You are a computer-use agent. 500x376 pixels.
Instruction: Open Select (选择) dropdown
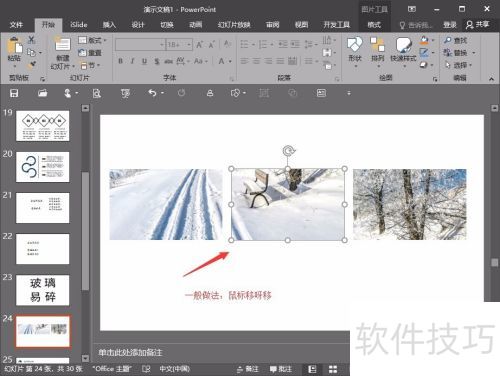point(459,65)
